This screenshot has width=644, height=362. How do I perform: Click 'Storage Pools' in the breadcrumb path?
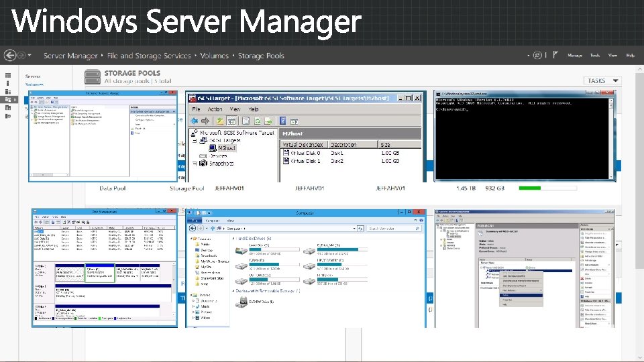pyautogui.click(x=261, y=56)
